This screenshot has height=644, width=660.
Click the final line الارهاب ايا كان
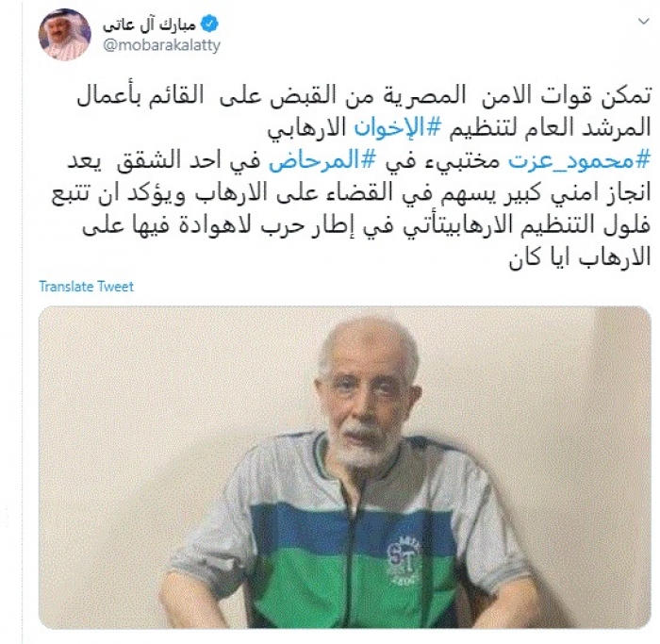pos(580,258)
